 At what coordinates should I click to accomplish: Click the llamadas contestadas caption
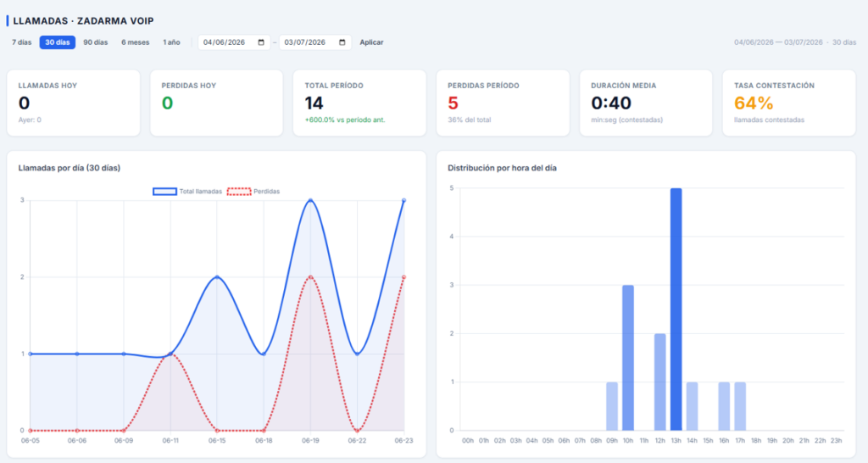click(769, 120)
